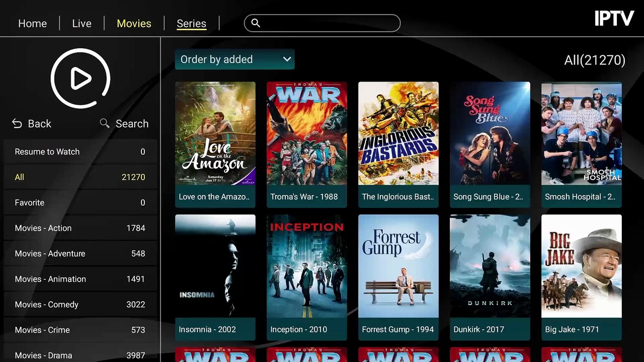This screenshot has height=362, width=644.
Task: Click the 'Insomnia - 2002' title text
Action: (207, 329)
